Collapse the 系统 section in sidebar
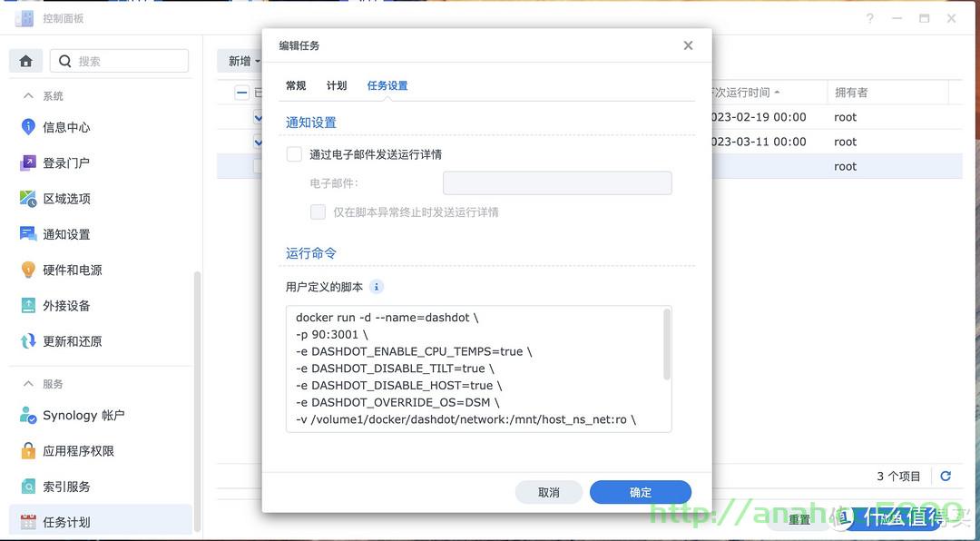980x541 pixels. [28, 95]
